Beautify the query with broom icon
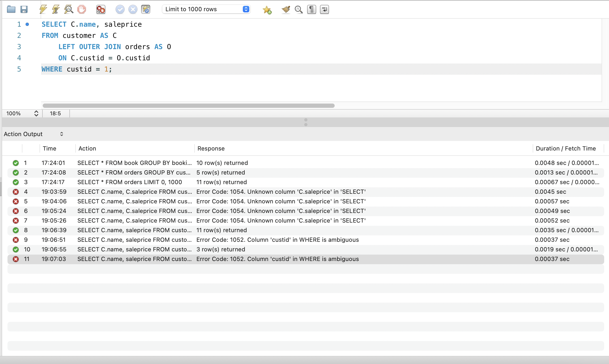 286,9
